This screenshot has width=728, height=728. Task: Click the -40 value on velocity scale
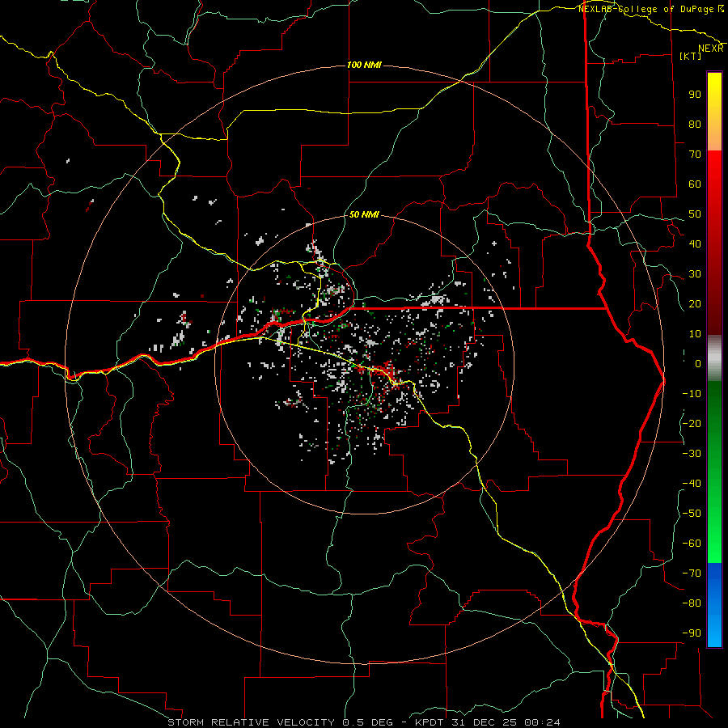pyautogui.click(x=692, y=484)
